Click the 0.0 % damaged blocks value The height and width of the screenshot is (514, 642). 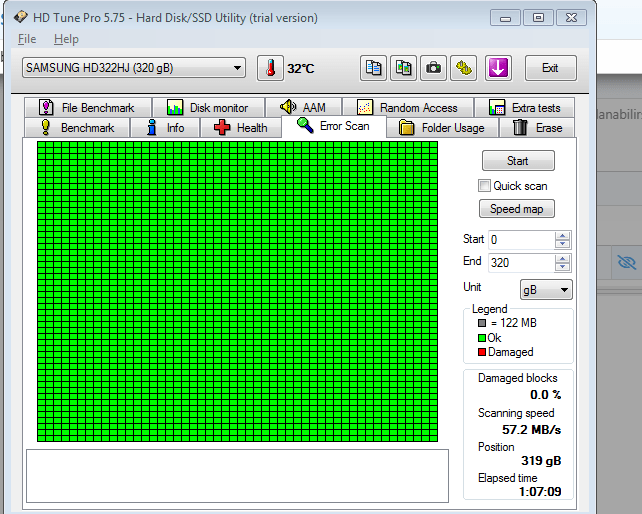click(545, 395)
